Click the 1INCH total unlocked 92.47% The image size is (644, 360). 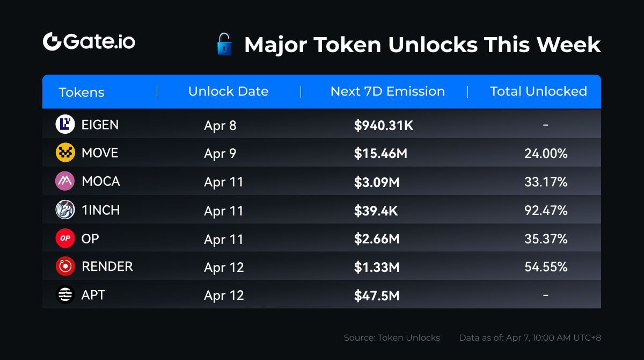click(546, 210)
